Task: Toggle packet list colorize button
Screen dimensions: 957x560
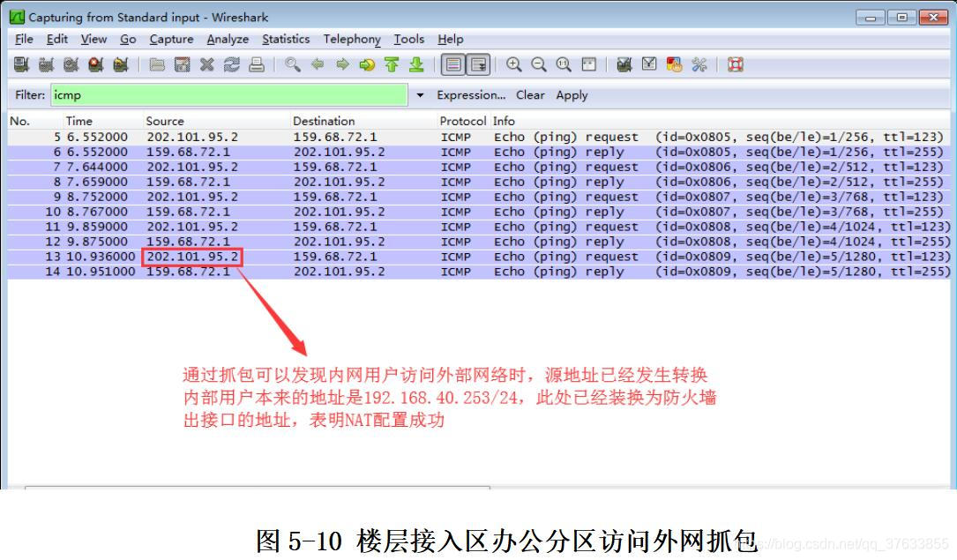Action: [453, 64]
